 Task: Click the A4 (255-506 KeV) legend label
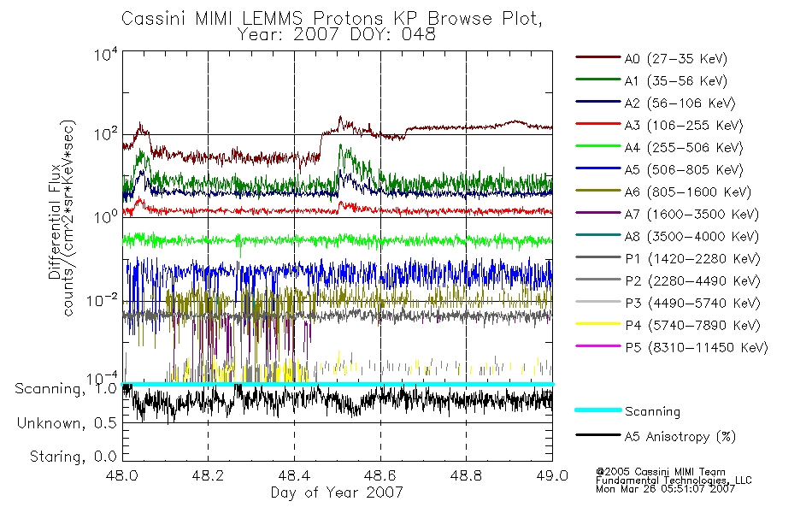684,148
